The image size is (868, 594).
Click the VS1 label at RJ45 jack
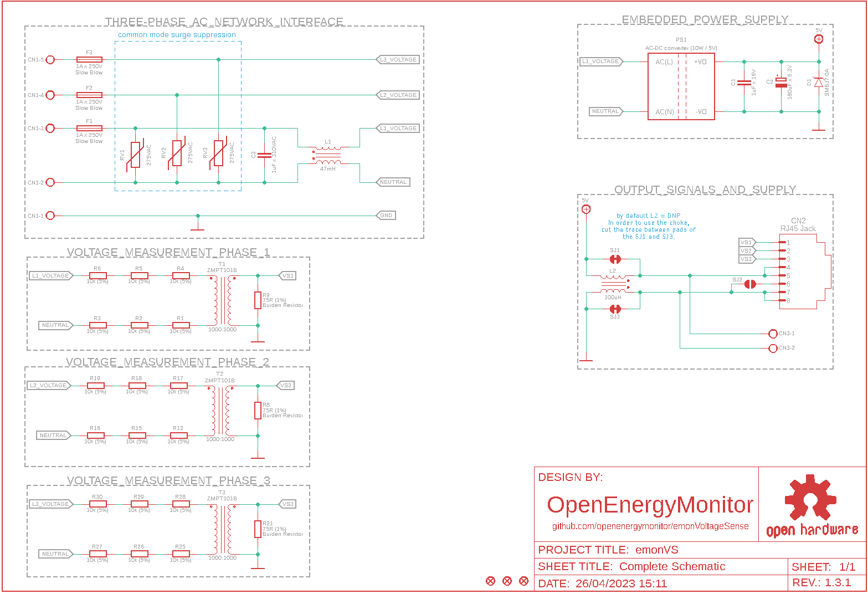coord(747,242)
